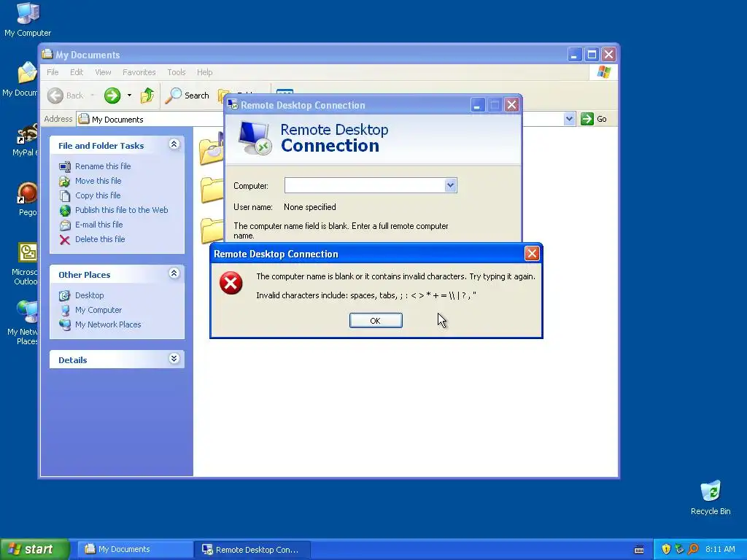
Task: Collapse the Other Places panel
Action: tap(174, 273)
